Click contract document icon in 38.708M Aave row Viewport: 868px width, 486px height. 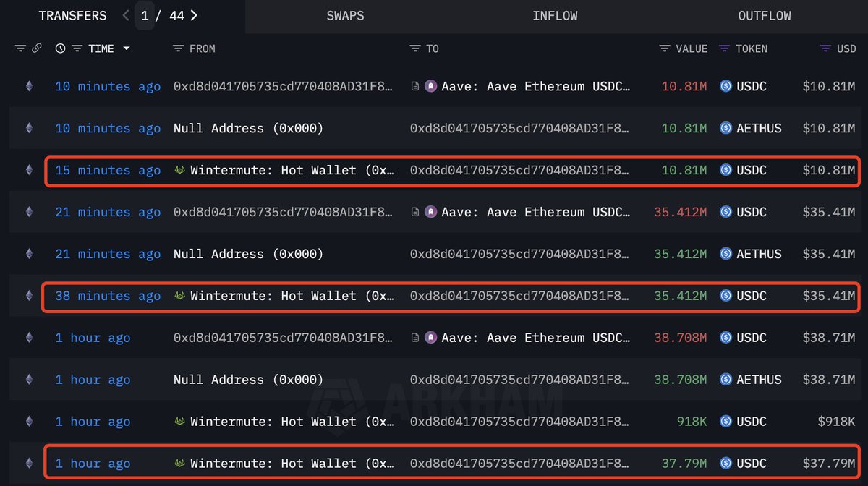(x=415, y=338)
